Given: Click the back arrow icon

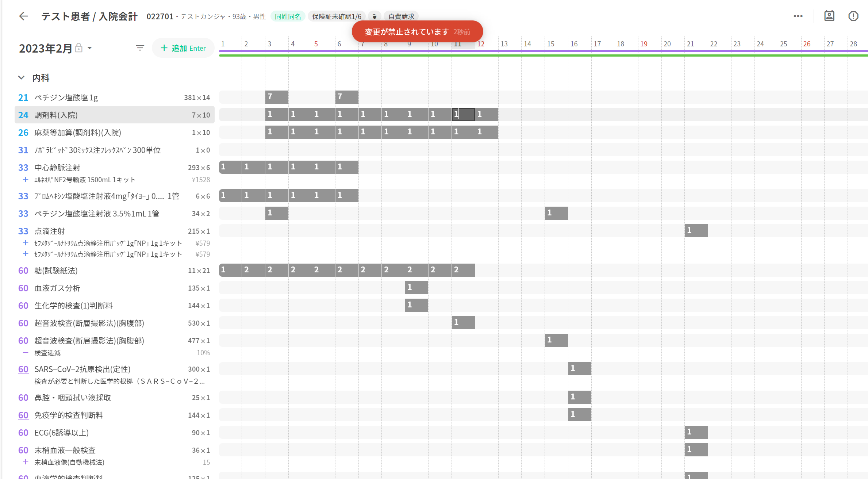Looking at the screenshot, I should coord(23,16).
